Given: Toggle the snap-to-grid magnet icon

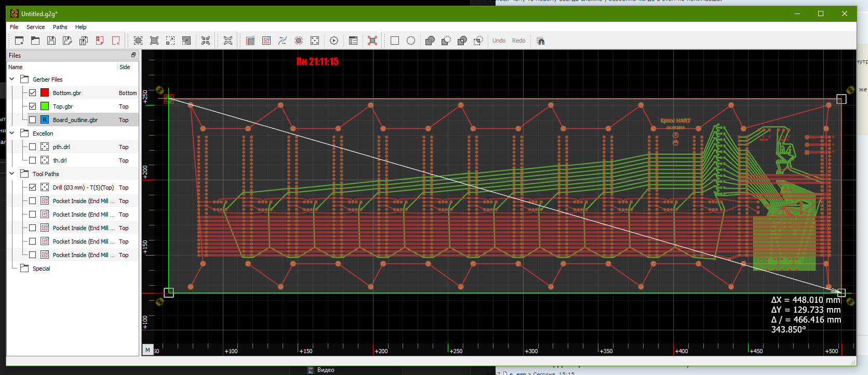Looking at the screenshot, I should pyautogui.click(x=541, y=41).
